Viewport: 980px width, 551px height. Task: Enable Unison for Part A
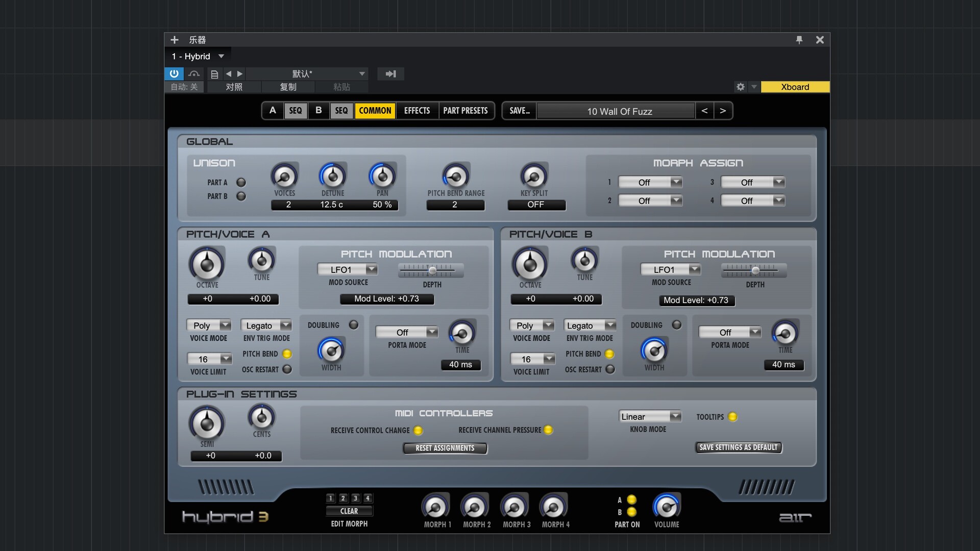click(241, 182)
